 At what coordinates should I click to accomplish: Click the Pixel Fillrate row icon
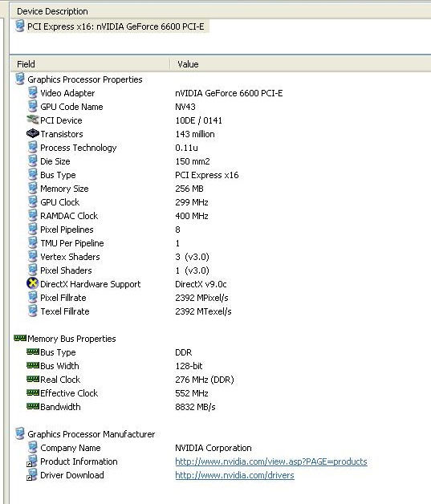[x=32, y=297]
